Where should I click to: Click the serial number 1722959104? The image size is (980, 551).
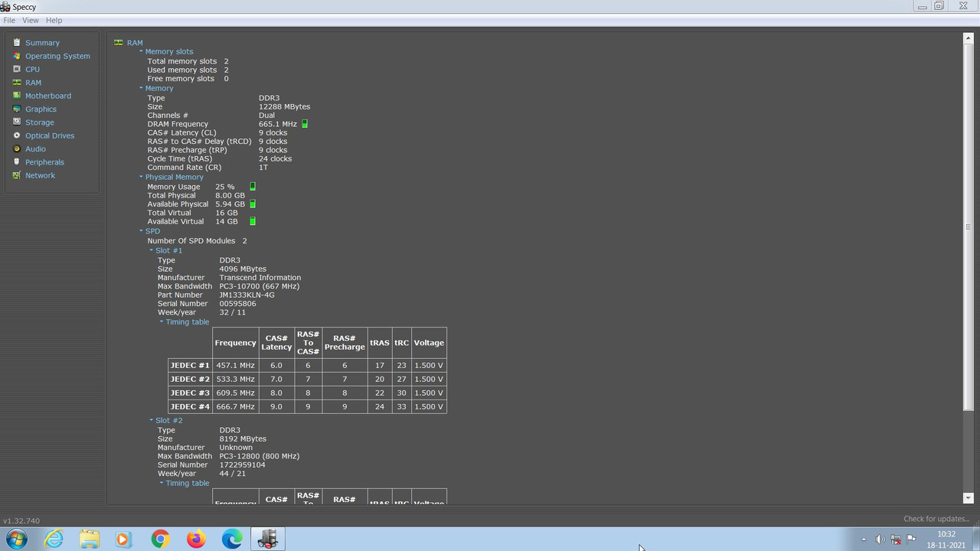(242, 465)
